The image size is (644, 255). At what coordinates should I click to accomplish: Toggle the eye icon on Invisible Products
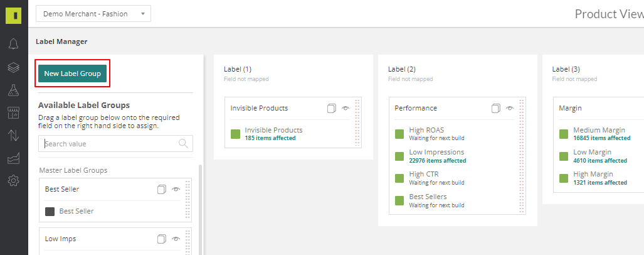346,108
